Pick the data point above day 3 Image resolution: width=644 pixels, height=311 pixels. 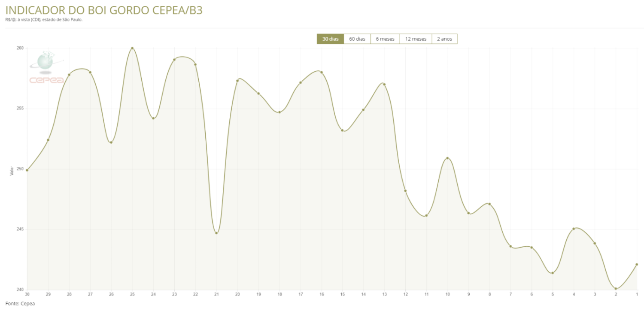point(595,243)
